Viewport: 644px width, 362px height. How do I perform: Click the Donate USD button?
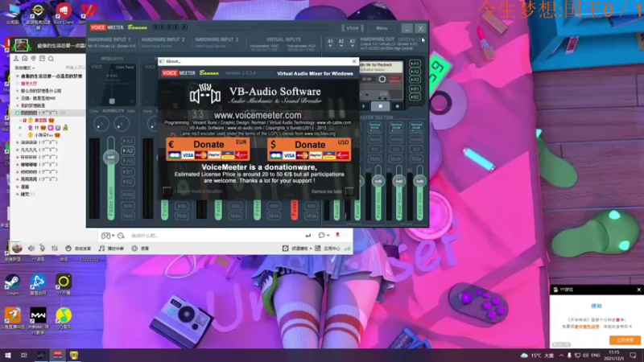coord(309,149)
